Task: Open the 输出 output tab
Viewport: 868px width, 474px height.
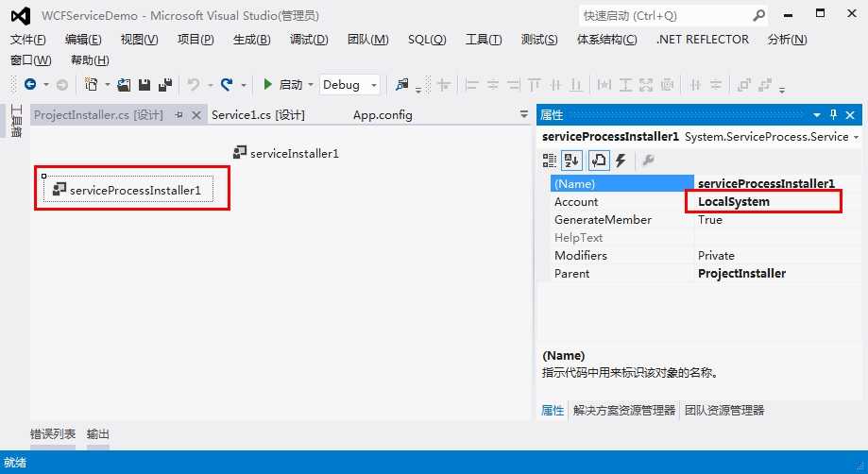Action: tap(98, 434)
